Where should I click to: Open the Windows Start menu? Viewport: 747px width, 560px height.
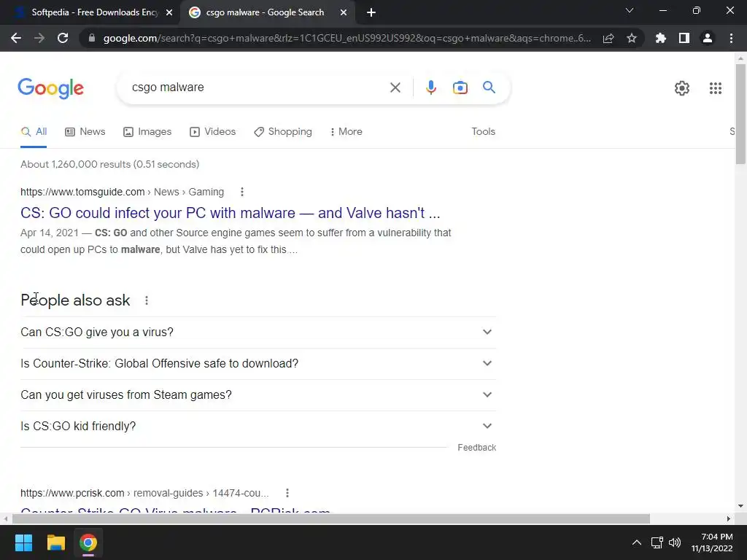click(23, 542)
